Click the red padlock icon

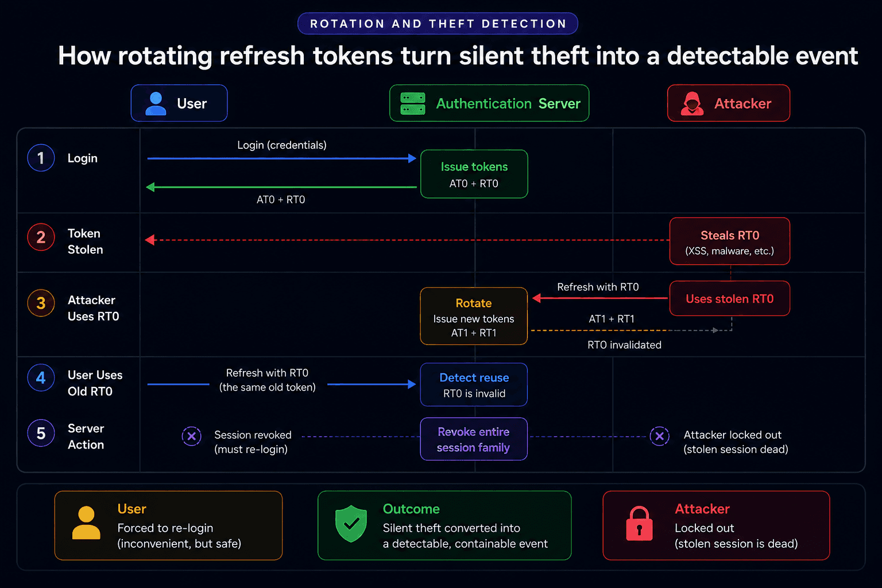pyautogui.click(x=639, y=524)
